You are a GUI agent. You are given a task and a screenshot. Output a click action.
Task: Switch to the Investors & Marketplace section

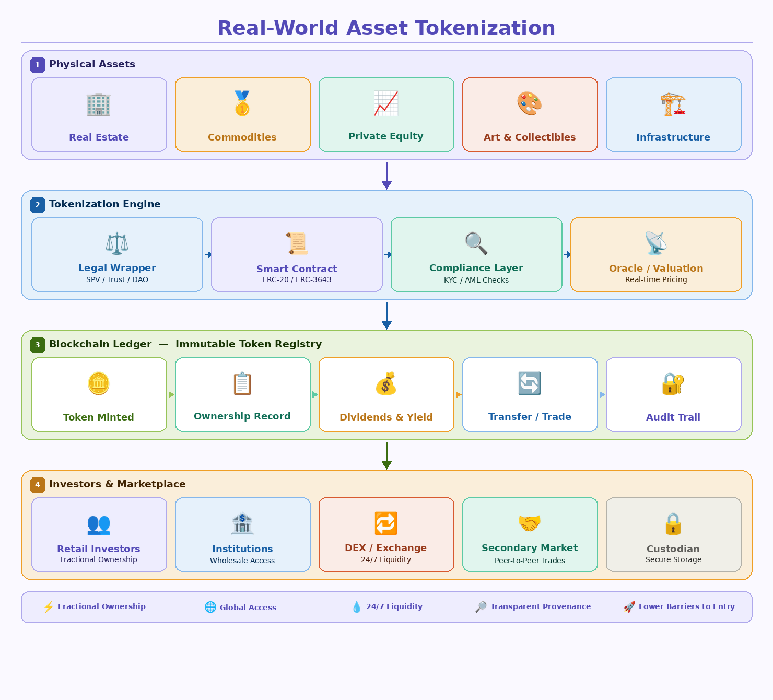pos(118,484)
